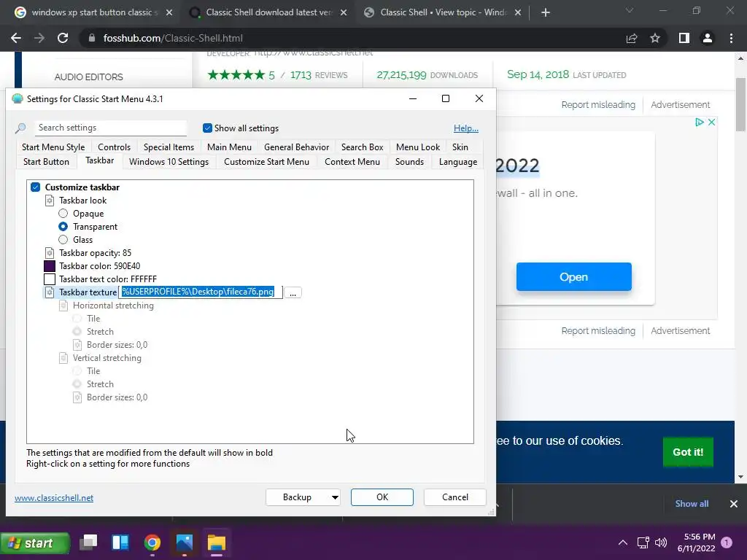Open the Backup dropdown arrow

(x=335, y=497)
